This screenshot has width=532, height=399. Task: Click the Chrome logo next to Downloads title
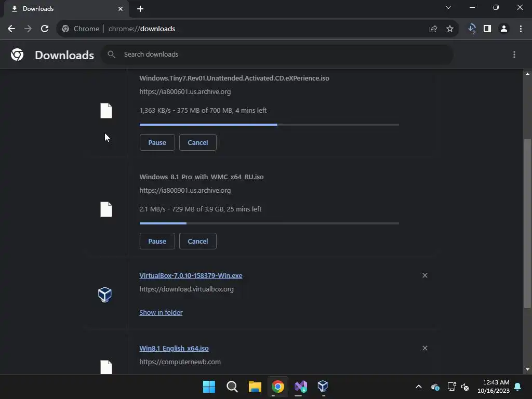click(x=17, y=55)
